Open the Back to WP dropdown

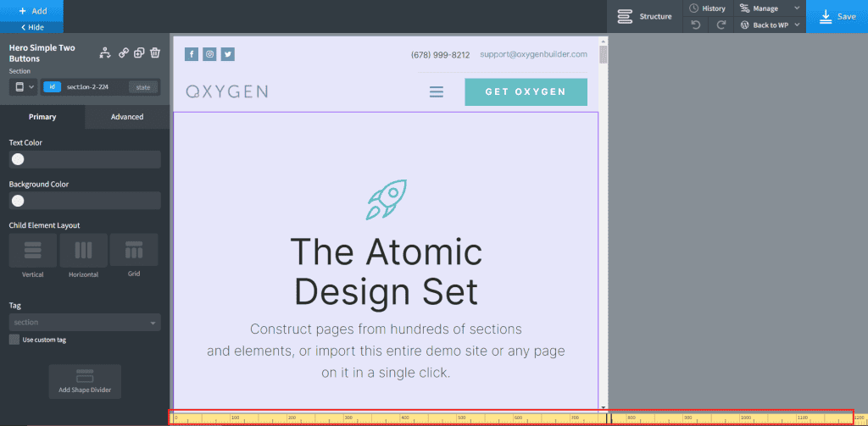click(770, 25)
